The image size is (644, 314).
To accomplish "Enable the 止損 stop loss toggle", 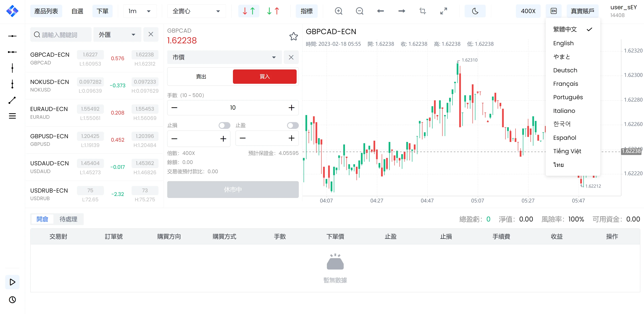I will (x=224, y=125).
